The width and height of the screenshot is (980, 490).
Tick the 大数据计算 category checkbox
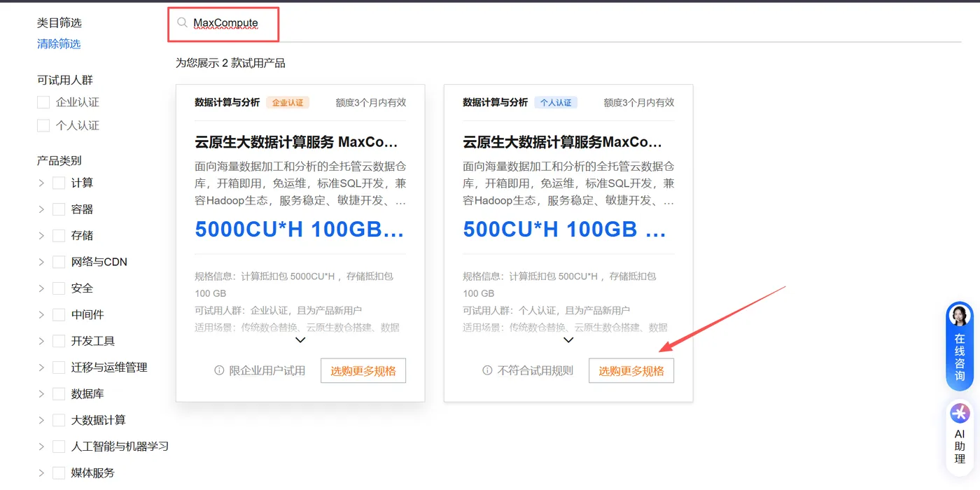(59, 420)
